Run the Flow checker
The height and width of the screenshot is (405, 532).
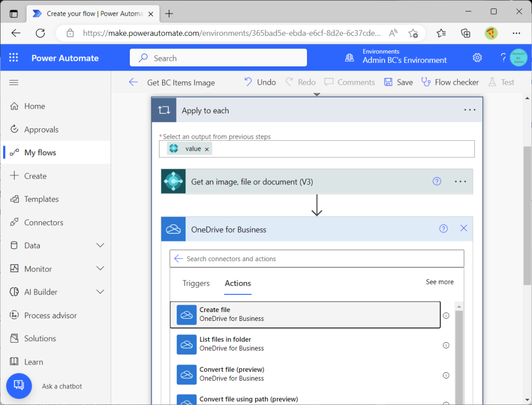click(x=450, y=82)
